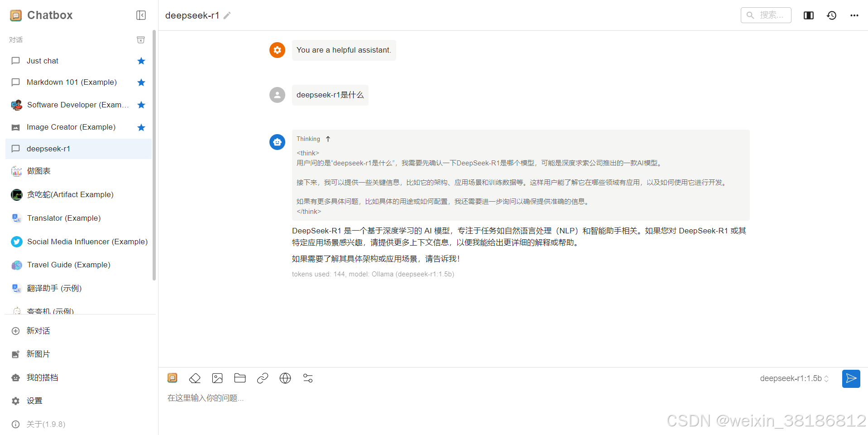Select deepseek-r1 conversation in sidebar

point(78,149)
